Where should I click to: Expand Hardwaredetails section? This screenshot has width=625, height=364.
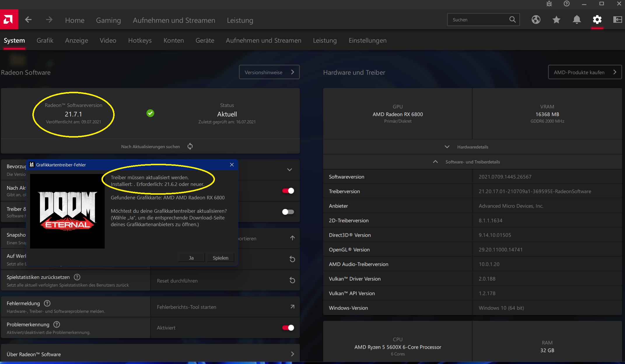pos(472,147)
